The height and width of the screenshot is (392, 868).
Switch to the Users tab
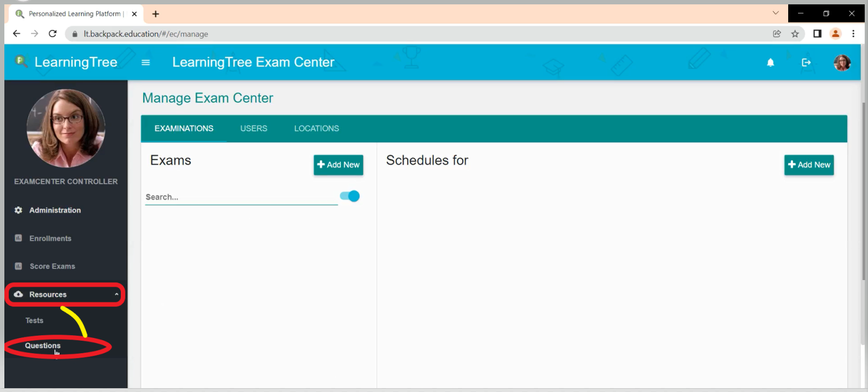click(x=254, y=128)
